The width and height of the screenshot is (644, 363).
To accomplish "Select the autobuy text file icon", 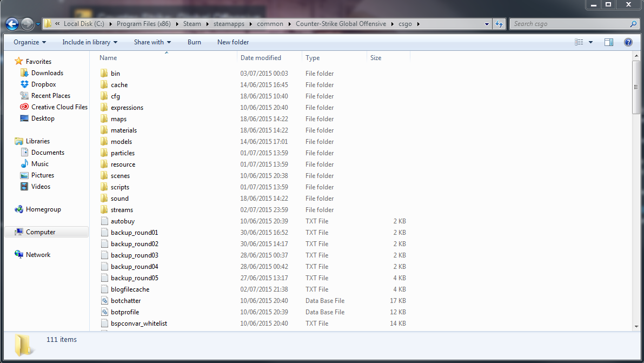I will 104,221.
